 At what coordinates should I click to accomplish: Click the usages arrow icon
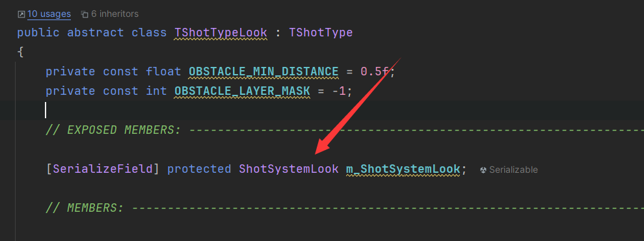click(21, 14)
